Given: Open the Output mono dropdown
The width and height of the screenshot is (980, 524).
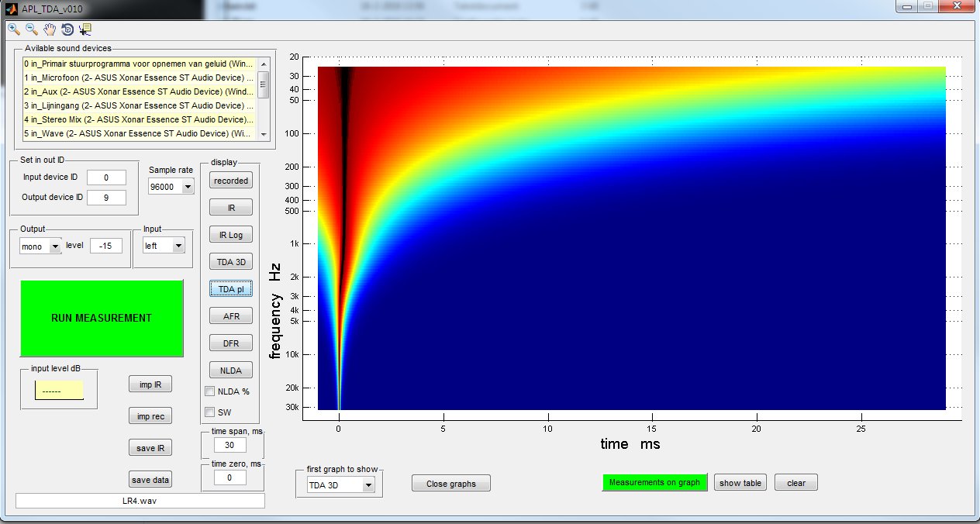Looking at the screenshot, I should click(40, 246).
